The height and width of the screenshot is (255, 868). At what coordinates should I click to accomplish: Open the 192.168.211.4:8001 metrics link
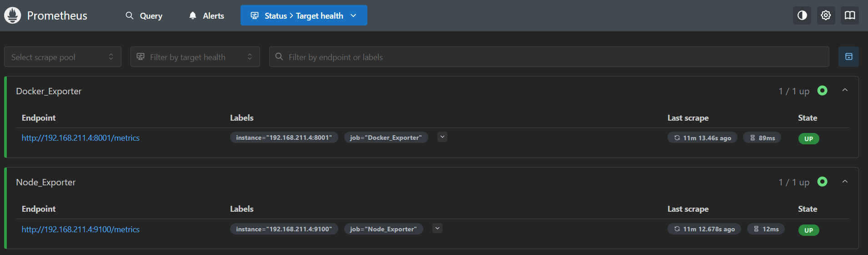coord(80,138)
